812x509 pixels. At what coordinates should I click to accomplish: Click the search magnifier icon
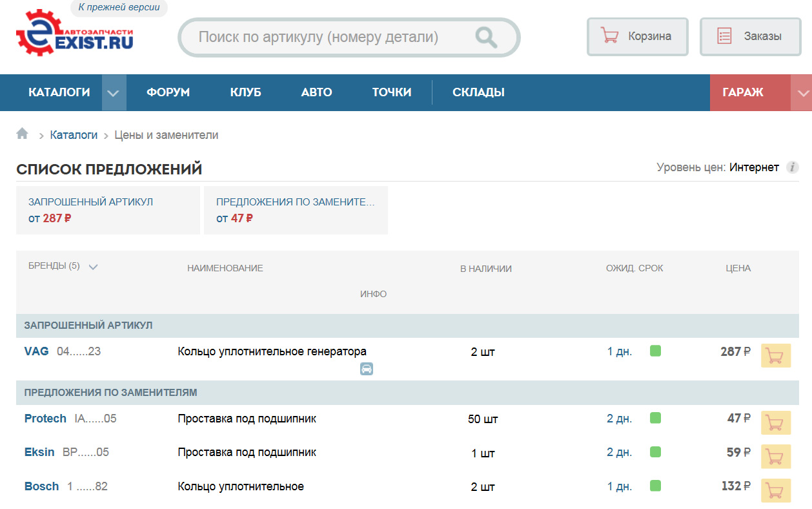[486, 37]
